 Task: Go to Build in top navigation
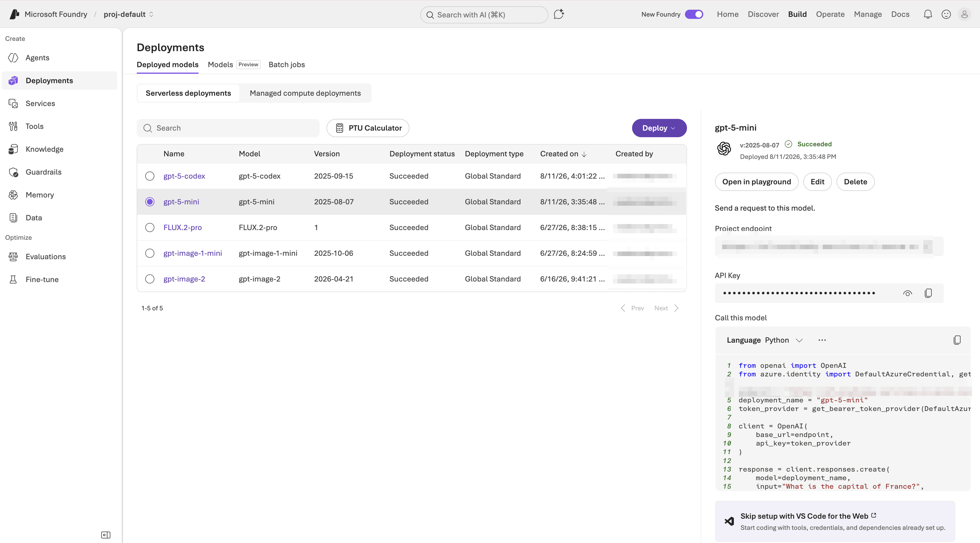click(x=797, y=15)
